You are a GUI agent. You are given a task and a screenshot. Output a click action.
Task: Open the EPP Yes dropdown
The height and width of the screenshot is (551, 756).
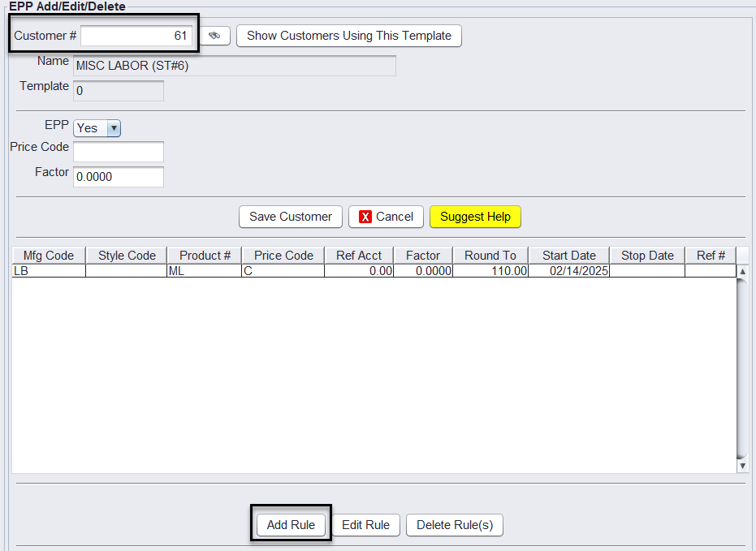point(97,128)
